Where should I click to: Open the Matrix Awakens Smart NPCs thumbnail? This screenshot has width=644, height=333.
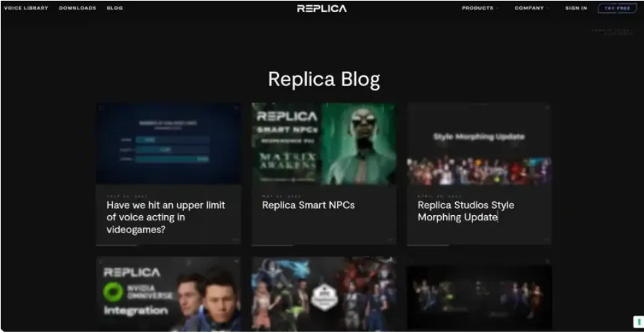click(x=324, y=143)
